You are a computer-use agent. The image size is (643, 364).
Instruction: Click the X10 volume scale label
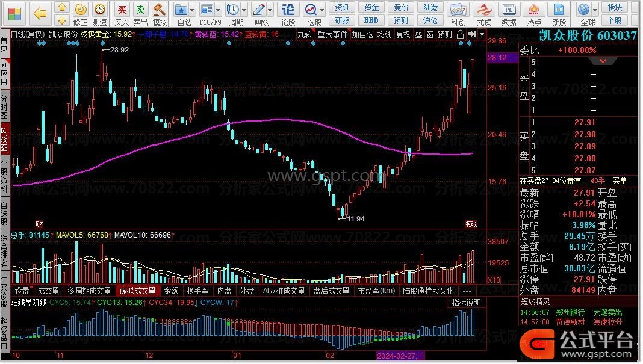click(x=494, y=280)
